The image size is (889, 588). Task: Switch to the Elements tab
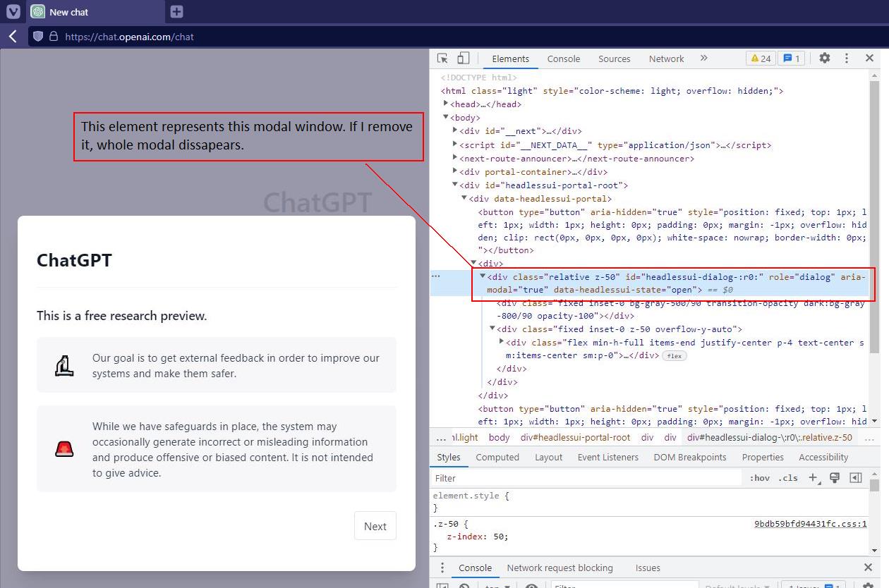tap(510, 59)
